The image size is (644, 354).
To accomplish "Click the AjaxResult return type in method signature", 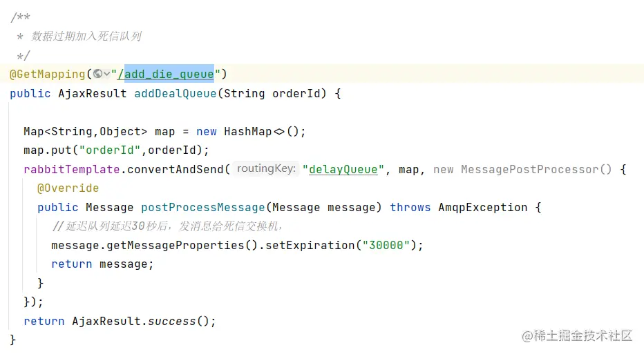I will tap(93, 94).
